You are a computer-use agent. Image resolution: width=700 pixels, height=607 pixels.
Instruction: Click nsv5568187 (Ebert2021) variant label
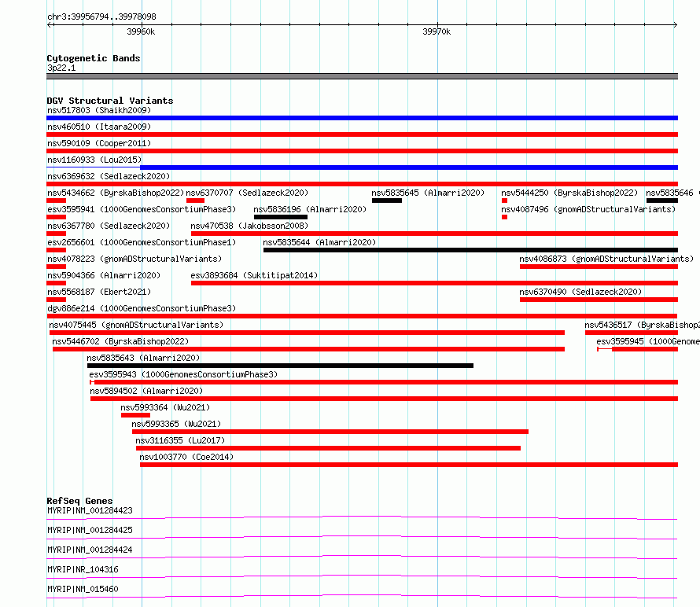coord(99,292)
